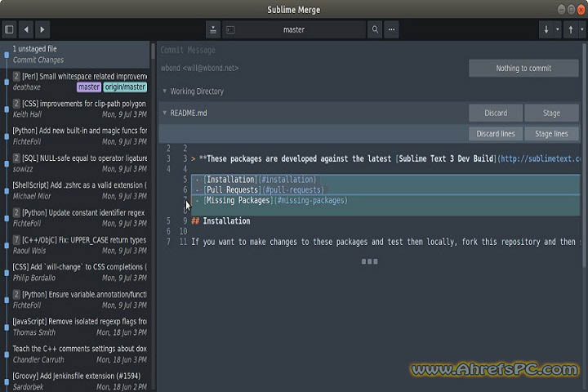Click the badge on '[Python] Ensure variable' commit
The image size is (588, 392).
(x=16, y=294)
